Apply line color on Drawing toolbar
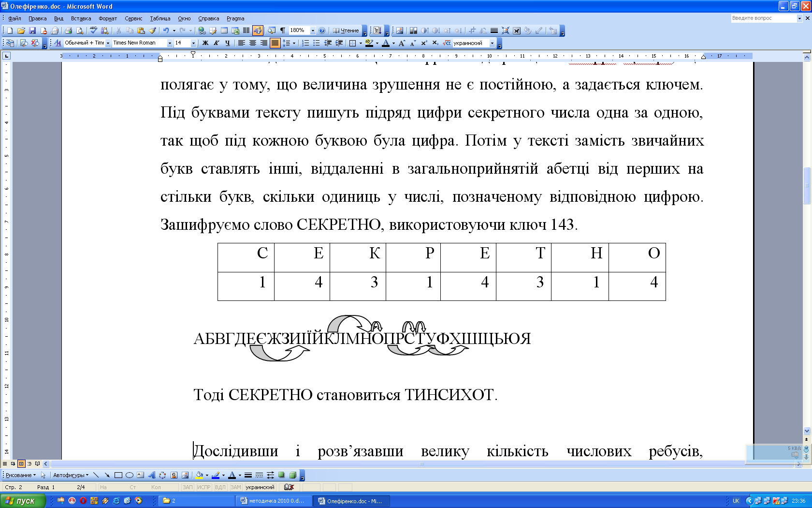The width and height of the screenshot is (812, 508). click(216, 475)
